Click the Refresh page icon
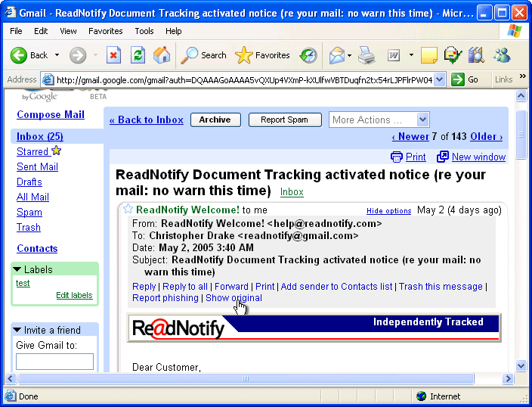Image resolution: width=532 pixels, height=407 pixels. [x=138, y=55]
